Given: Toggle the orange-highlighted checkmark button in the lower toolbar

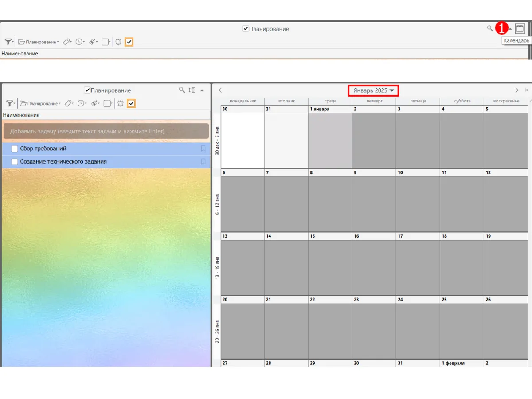Looking at the screenshot, I should coord(131,103).
